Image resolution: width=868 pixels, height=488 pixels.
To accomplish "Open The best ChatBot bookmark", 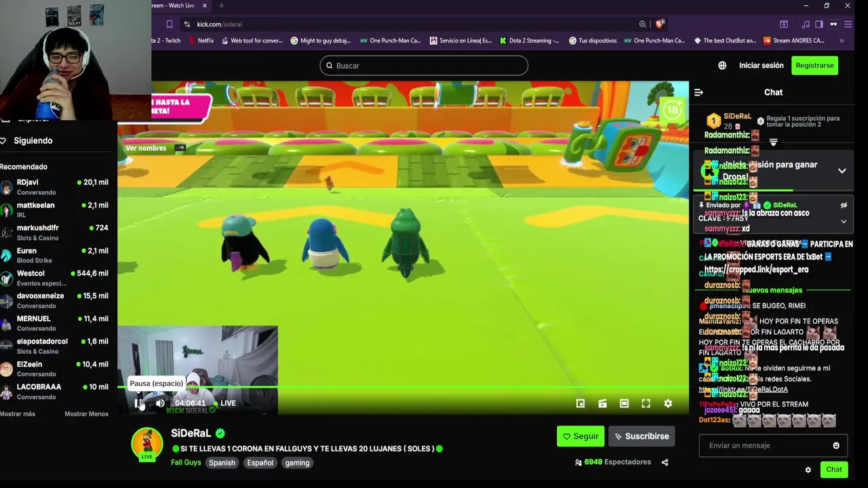I will 724,41.
